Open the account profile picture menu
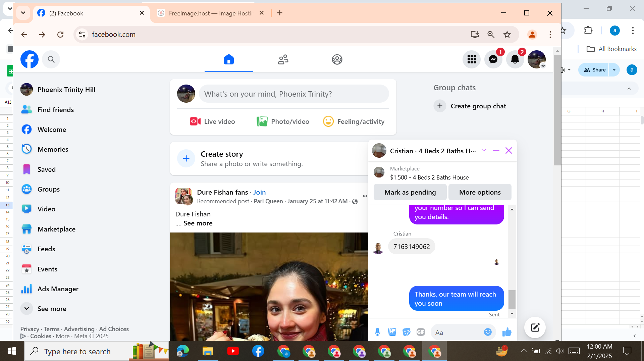Image resolution: width=644 pixels, height=361 pixels. [x=536, y=59]
